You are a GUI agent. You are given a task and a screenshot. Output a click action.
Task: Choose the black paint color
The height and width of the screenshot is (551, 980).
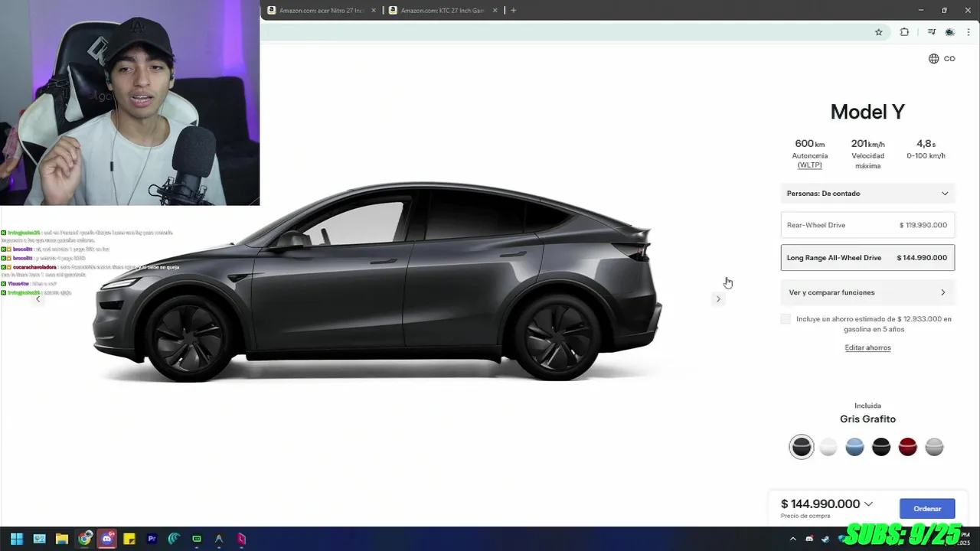[x=881, y=447]
